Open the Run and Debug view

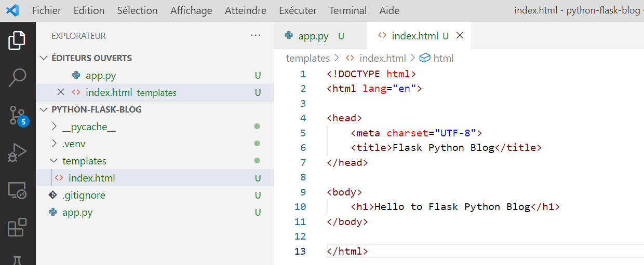pyautogui.click(x=17, y=153)
